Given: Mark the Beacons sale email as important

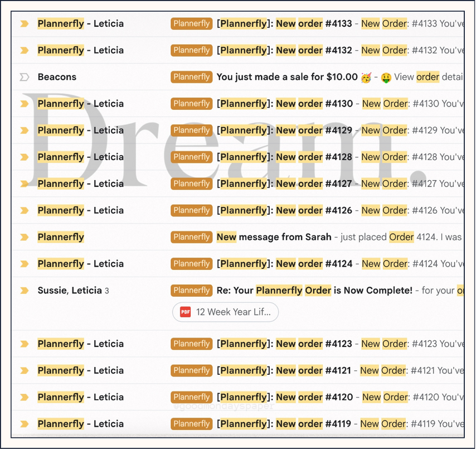Looking at the screenshot, I should (25, 77).
